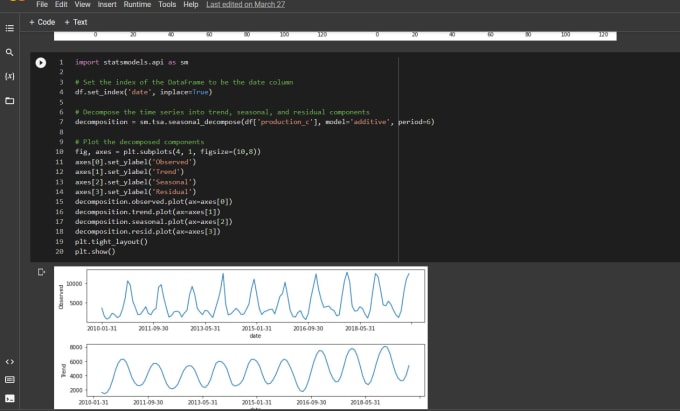Click the axes[3].set_ylabel('Residual') line
The image size is (680, 411).
135,192
